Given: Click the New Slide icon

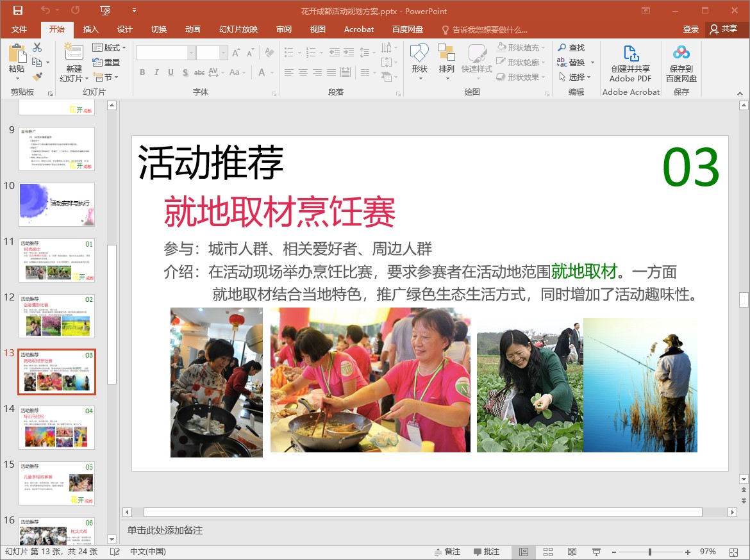Looking at the screenshot, I should coord(74,54).
